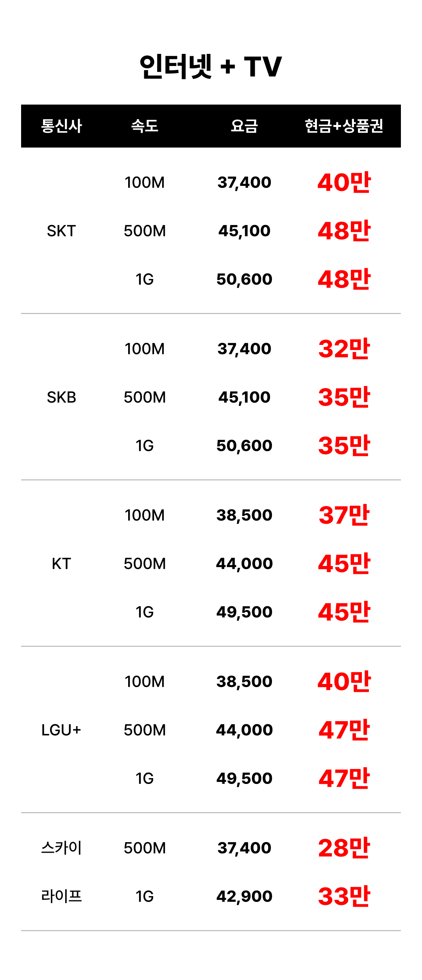Click the KT carrier label

61,564
